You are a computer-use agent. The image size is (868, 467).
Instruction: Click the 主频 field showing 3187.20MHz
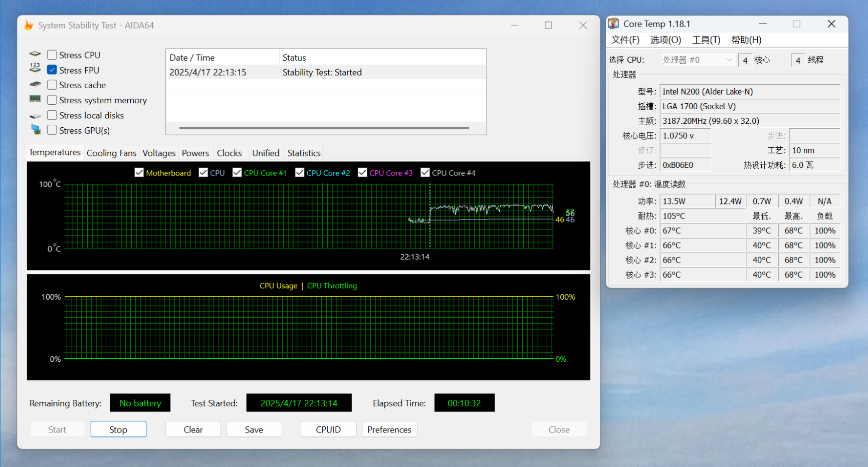coord(750,121)
